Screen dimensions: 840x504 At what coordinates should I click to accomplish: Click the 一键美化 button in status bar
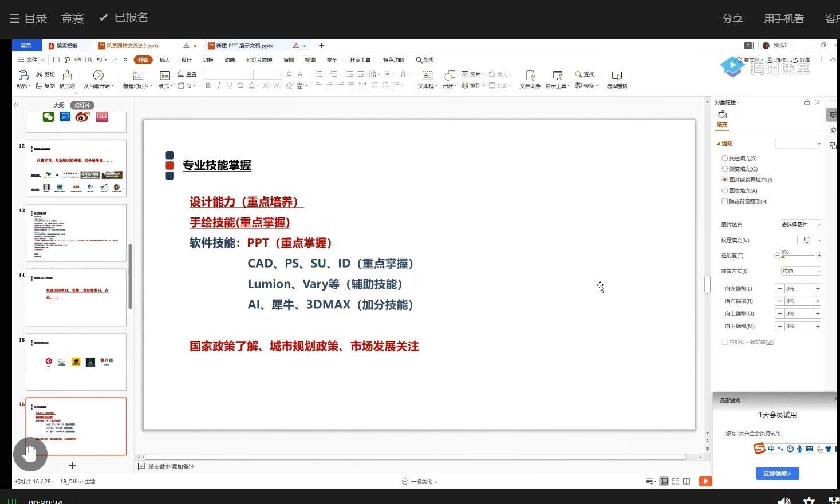(420, 482)
